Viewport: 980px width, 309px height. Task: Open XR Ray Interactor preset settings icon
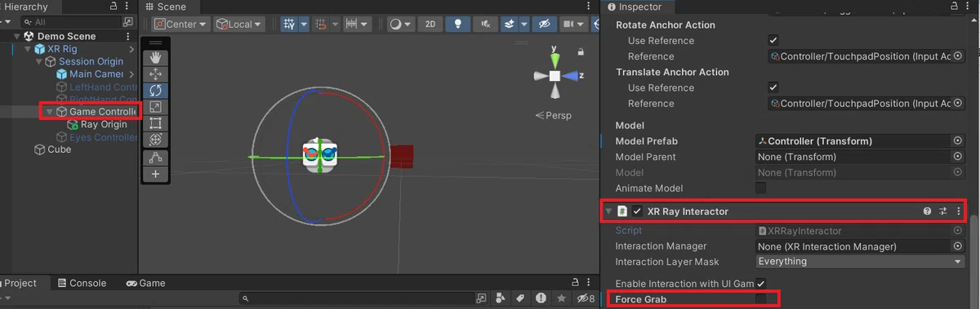[942, 212]
